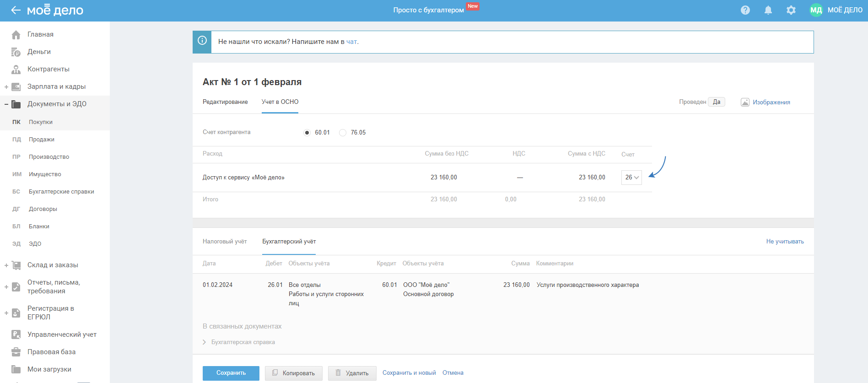This screenshot has height=383, width=868.
Task: Select account 60.01 radio button
Action: [307, 133]
